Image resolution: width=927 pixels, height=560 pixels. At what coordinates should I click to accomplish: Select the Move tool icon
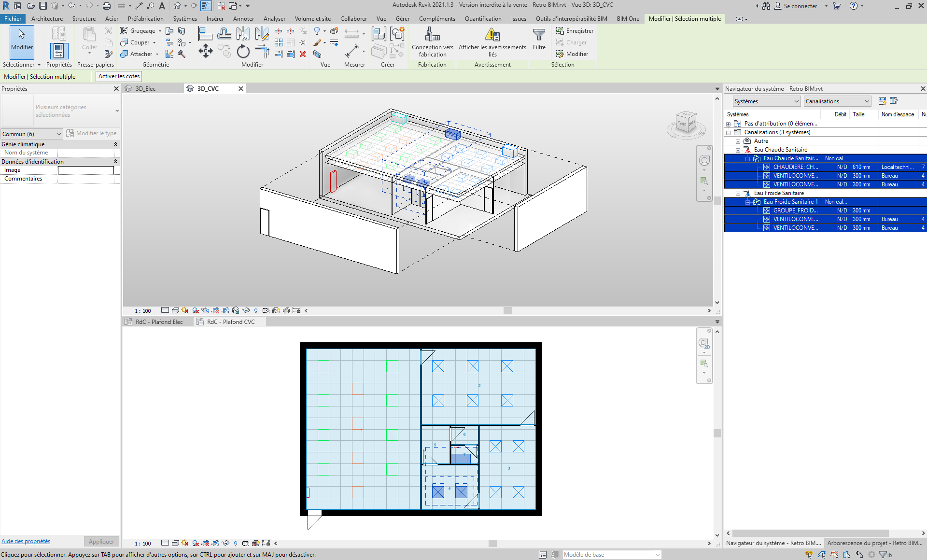(206, 51)
